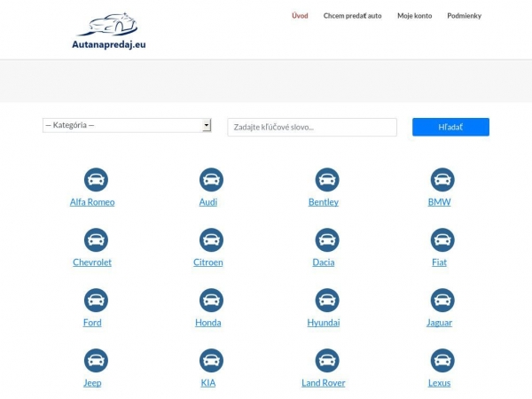Click the car icon above Fiat

(x=442, y=240)
